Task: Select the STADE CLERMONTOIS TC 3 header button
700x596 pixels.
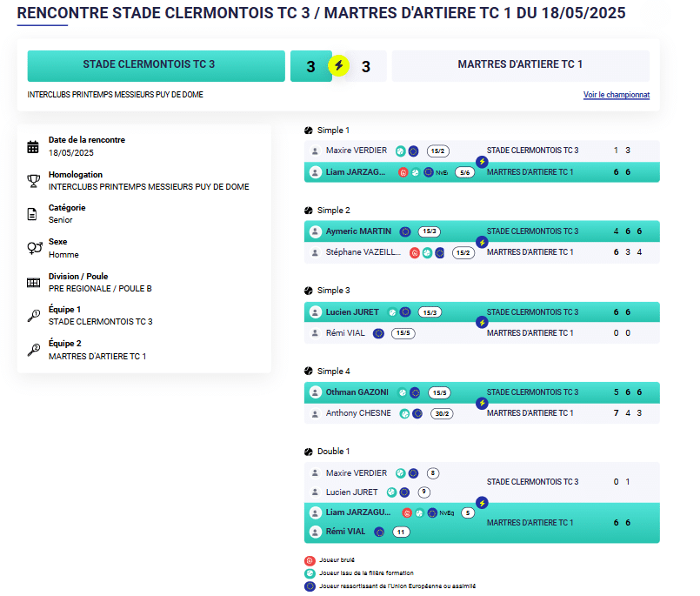Action: (156, 65)
